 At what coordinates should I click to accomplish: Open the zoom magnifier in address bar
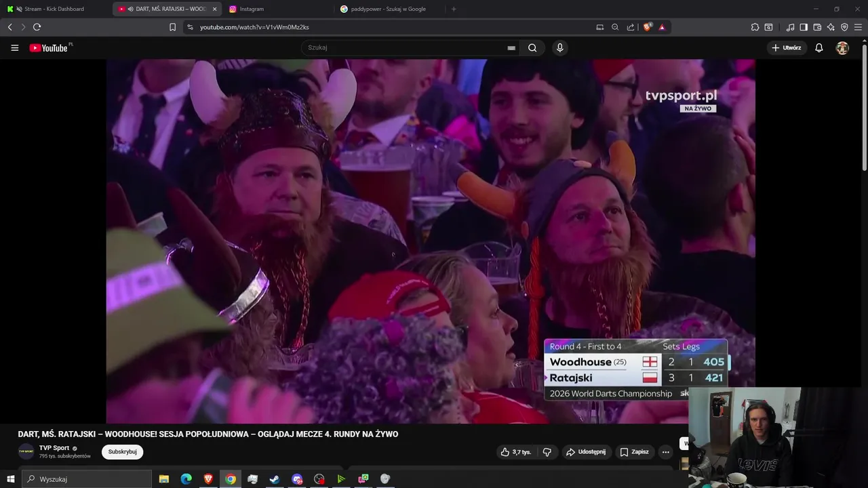(615, 27)
